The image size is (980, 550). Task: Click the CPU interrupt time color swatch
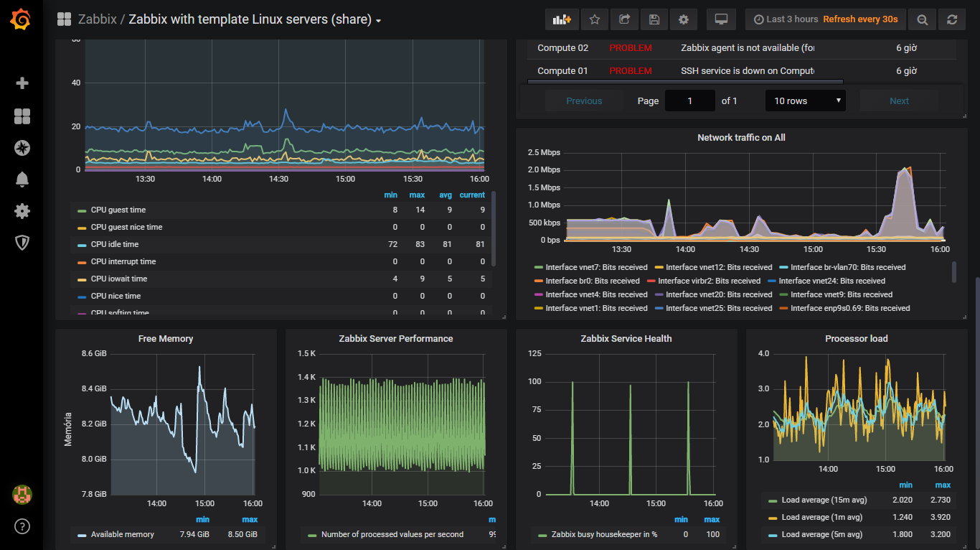coord(82,262)
